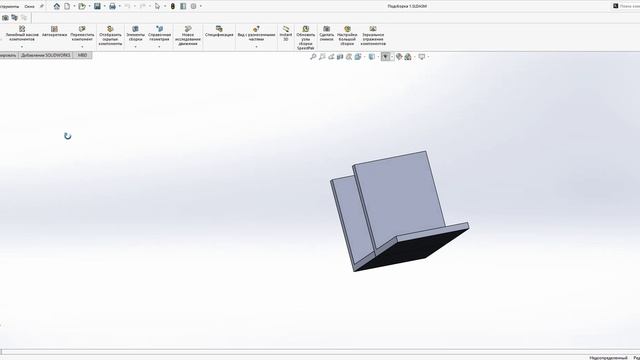Click View Orientation cube icon
Viewport: 640px width, 360px height.
[x=358, y=57]
